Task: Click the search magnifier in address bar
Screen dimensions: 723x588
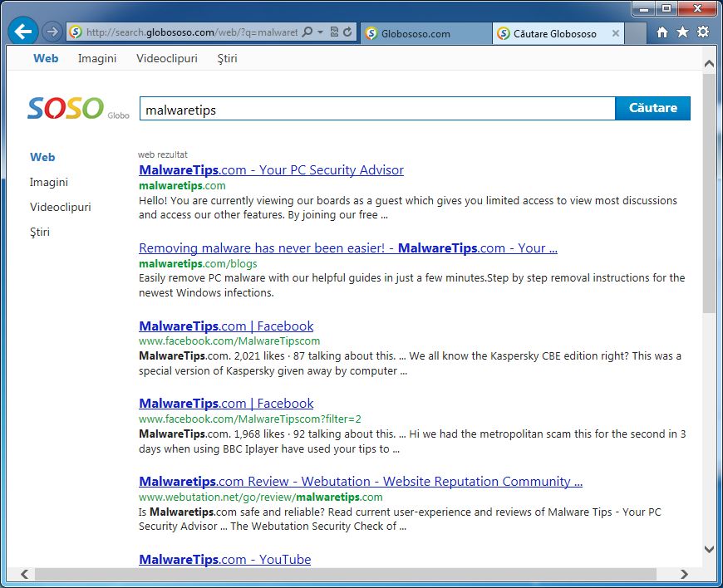Action: (307, 32)
